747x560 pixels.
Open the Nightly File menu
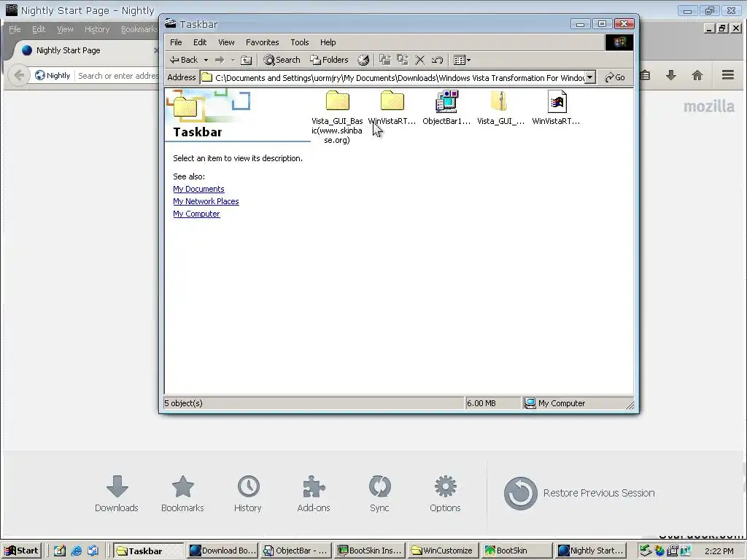(15, 29)
